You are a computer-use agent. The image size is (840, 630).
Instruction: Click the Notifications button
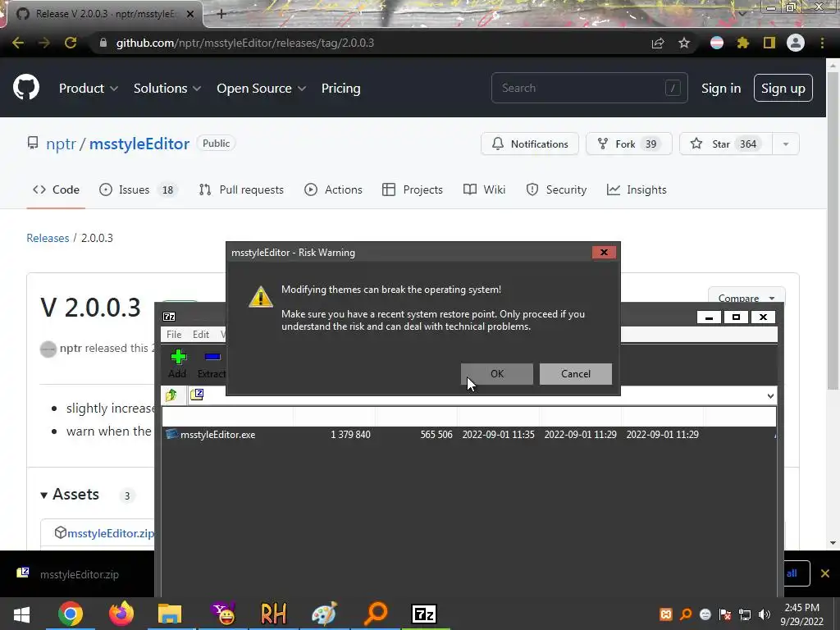[530, 144]
